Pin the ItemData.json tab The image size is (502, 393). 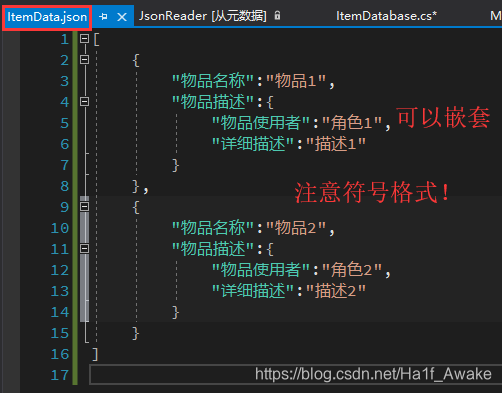pyautogui.click(x=103, y=16)
